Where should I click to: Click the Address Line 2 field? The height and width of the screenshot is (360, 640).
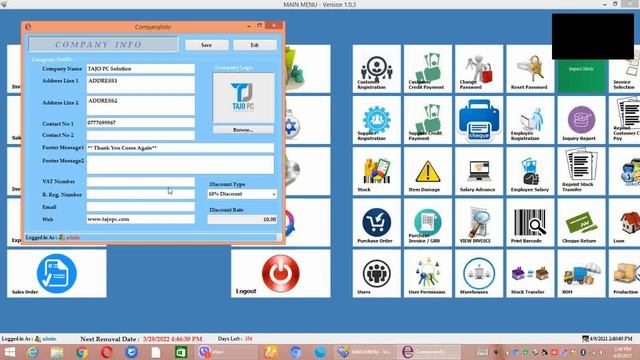pos(140,105)
